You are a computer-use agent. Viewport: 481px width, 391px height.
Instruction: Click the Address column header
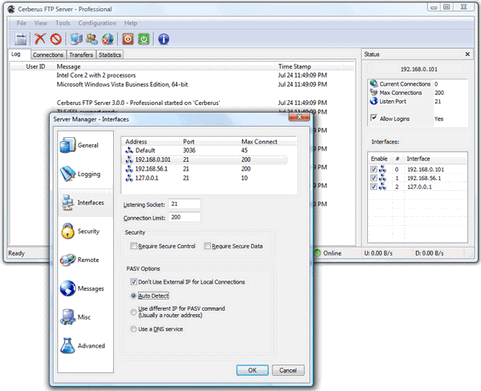pos(136,142)
